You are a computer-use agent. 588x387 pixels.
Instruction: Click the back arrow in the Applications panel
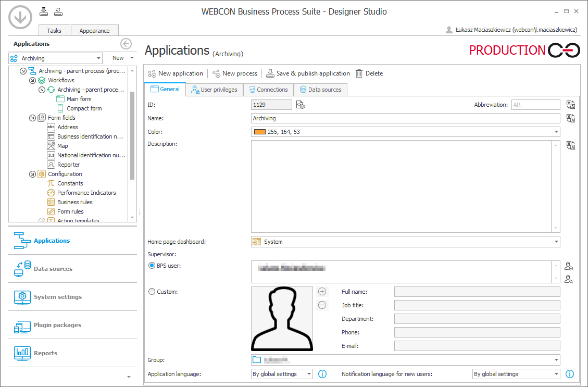coord(126,44)
